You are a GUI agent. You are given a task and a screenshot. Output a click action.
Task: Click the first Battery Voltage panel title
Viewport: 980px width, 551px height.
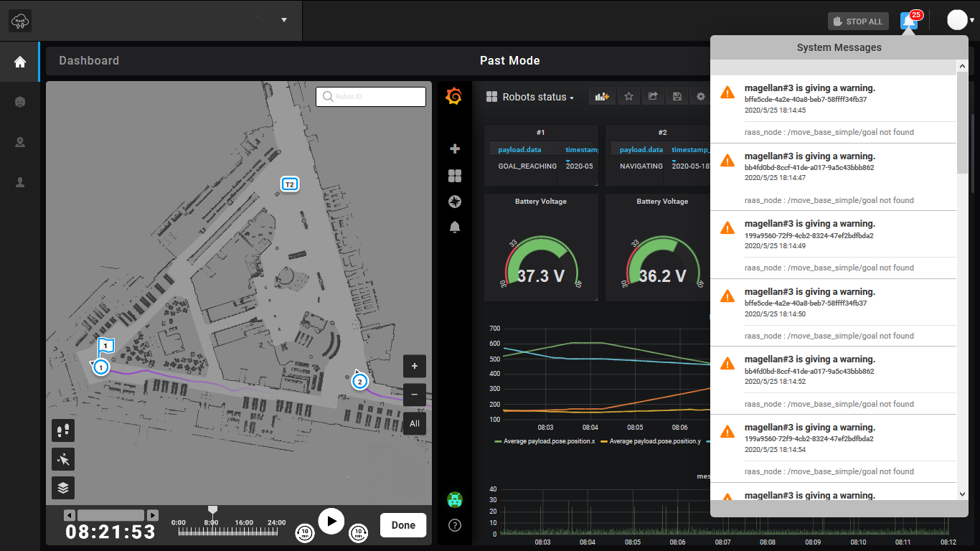pyautogui.click(x=541, y=202)
